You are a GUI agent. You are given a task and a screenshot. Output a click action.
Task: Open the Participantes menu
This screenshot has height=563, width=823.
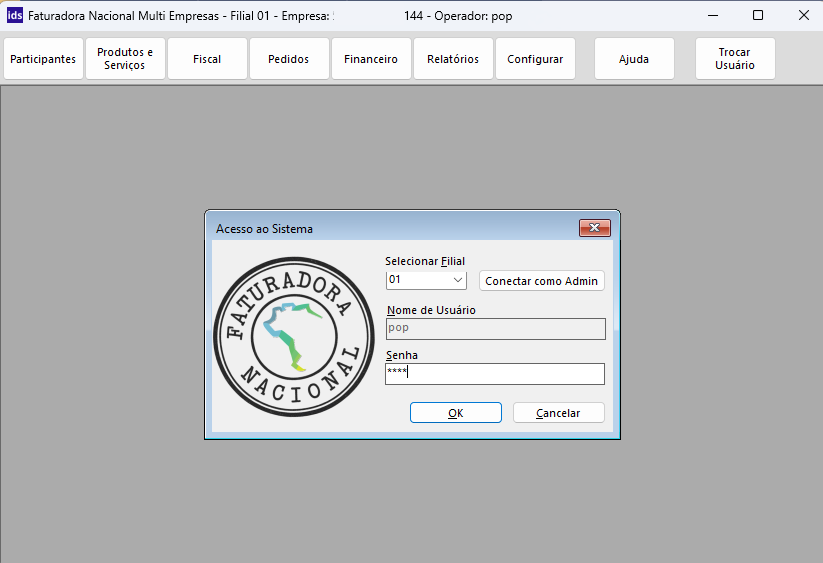tap(43, 59)
